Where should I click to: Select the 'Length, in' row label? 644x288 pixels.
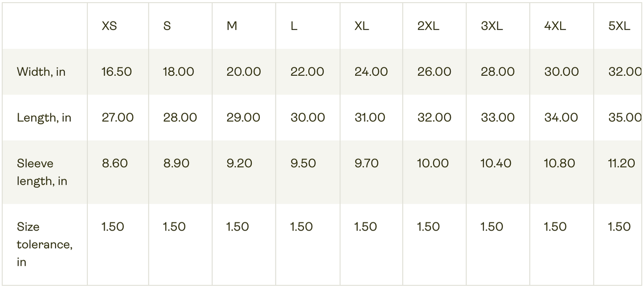click(x=44, y=118)
